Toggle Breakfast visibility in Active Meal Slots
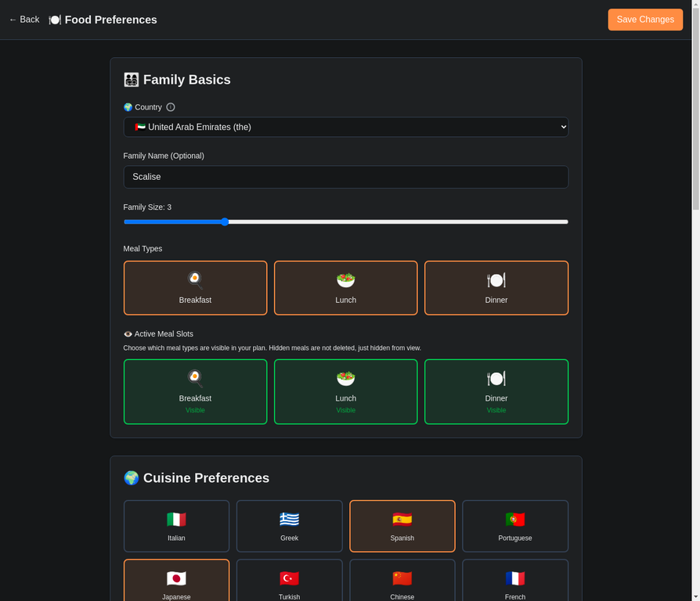The image size is (700, 601). pos(195,391)
